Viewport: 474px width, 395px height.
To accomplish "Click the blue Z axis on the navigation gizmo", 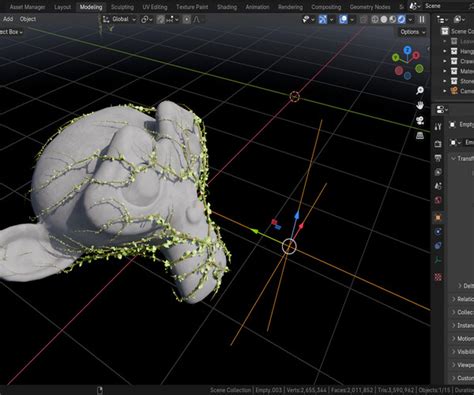I will pos(407,50).
